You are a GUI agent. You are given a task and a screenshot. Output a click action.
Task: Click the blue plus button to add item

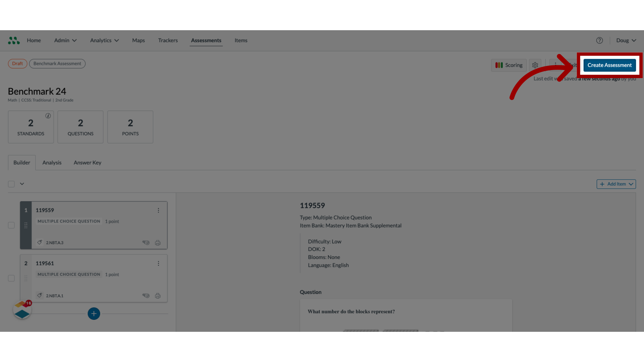point(94,313)
